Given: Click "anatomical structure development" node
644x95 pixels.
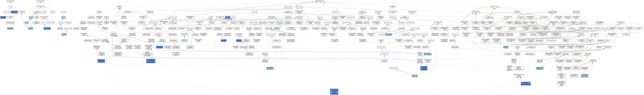Looking at the screenshot, I should [x=412, y=12].
